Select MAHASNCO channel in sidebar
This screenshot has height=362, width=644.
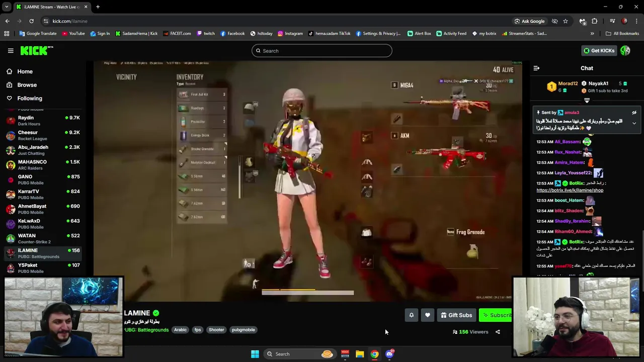(x=43, y=165)
